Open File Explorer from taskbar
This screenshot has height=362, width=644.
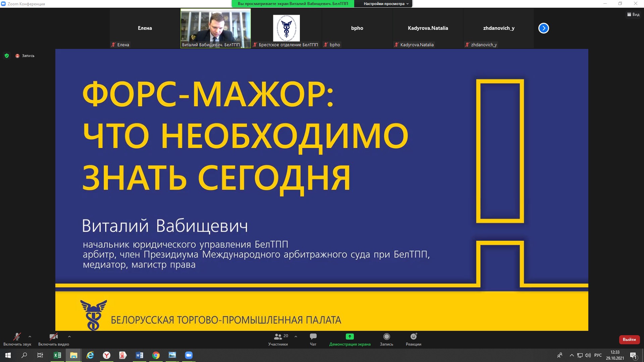tap(73, 355)
